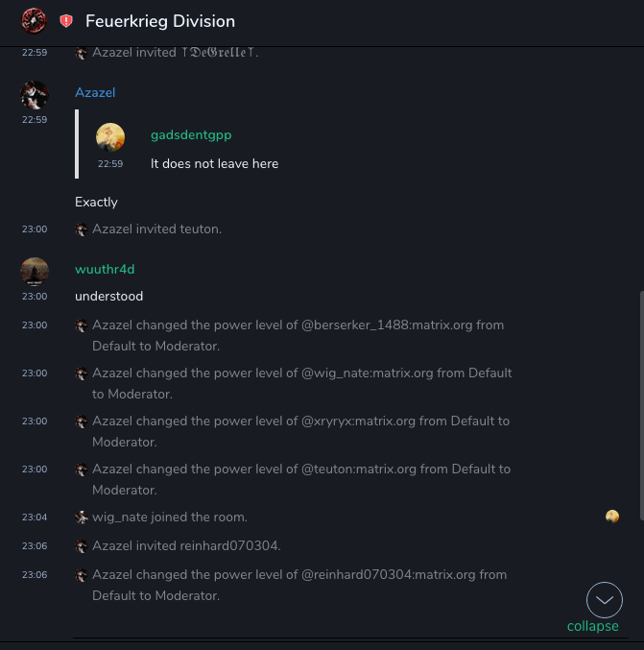Screen dimensions: 644x650
Task: Click the Feuerkrieg Division room avatar
Action: click(x=34, y=20)
